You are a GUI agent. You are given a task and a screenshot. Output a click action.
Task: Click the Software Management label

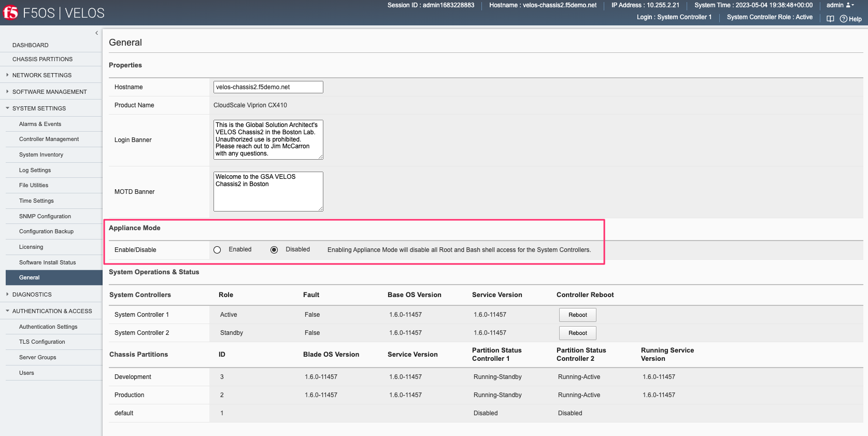coord(50,92)
